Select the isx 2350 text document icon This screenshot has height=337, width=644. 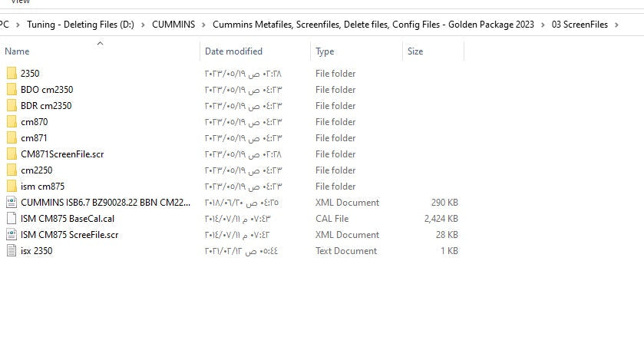[12, 251]
